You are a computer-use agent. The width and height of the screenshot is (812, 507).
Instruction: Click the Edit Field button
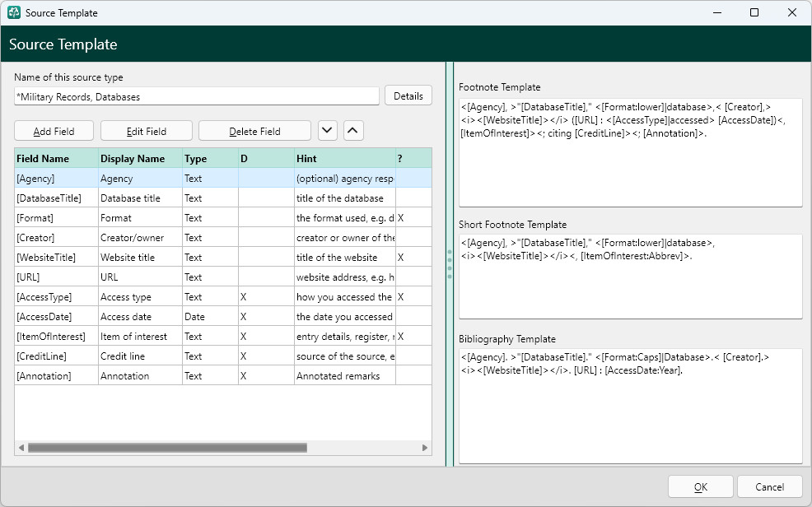147,131
